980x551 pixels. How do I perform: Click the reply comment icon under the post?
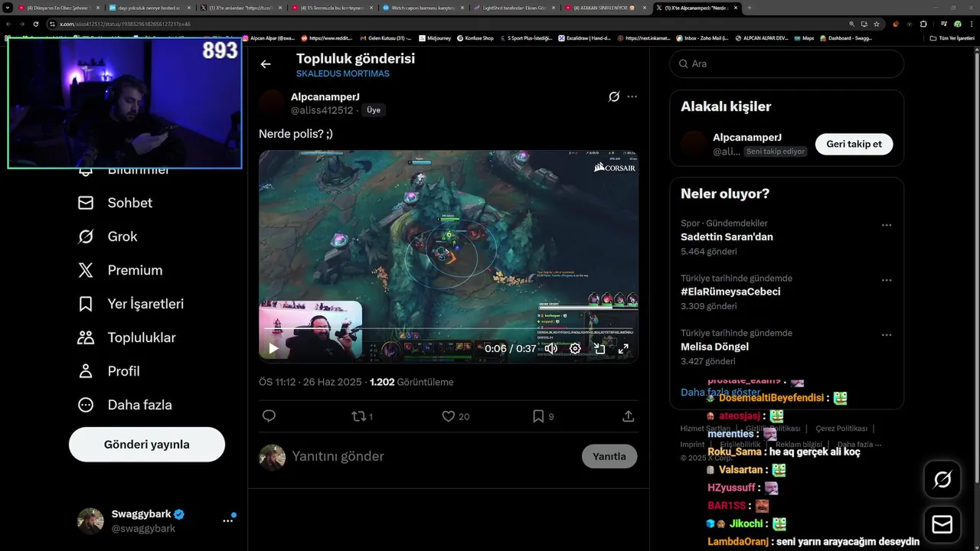269,416
